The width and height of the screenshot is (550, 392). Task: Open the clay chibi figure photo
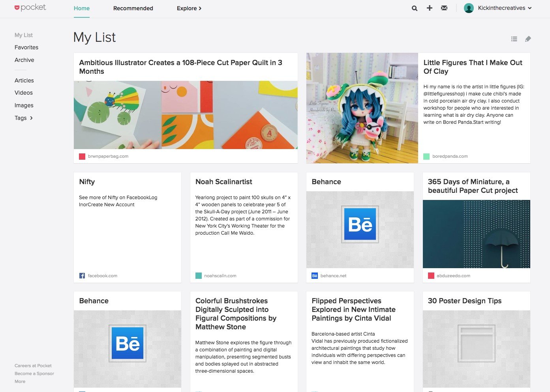coord(362,108)
